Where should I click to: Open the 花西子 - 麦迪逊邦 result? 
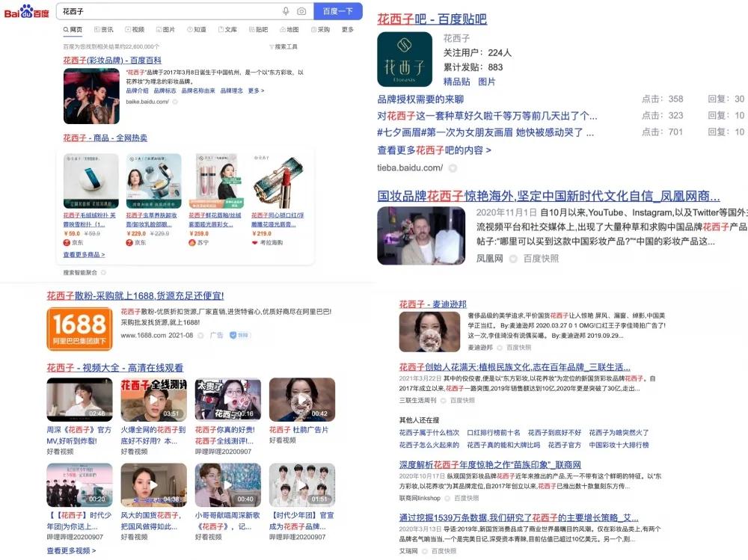tap(432, 304)
